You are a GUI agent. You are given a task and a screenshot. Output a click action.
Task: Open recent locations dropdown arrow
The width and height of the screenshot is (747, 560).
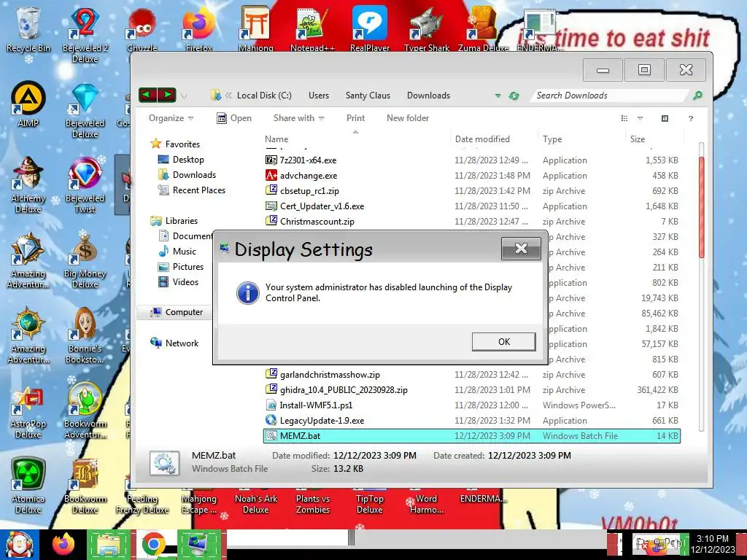[184, 96]
